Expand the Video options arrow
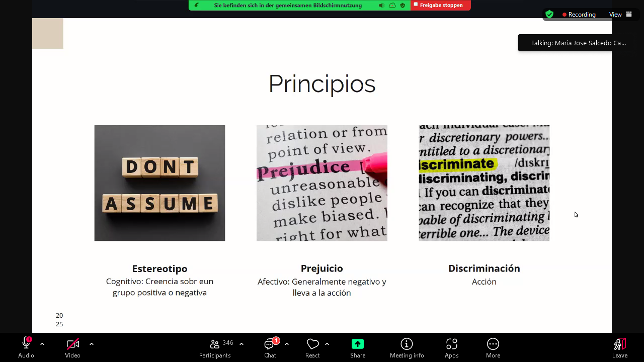Viewport: 644px width, 362px height. [x=92, y=344]
